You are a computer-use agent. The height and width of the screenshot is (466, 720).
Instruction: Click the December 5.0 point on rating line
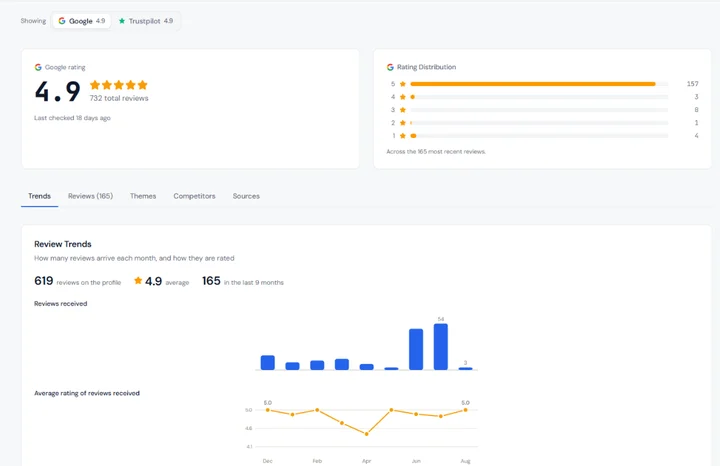(x=268, y=410)
